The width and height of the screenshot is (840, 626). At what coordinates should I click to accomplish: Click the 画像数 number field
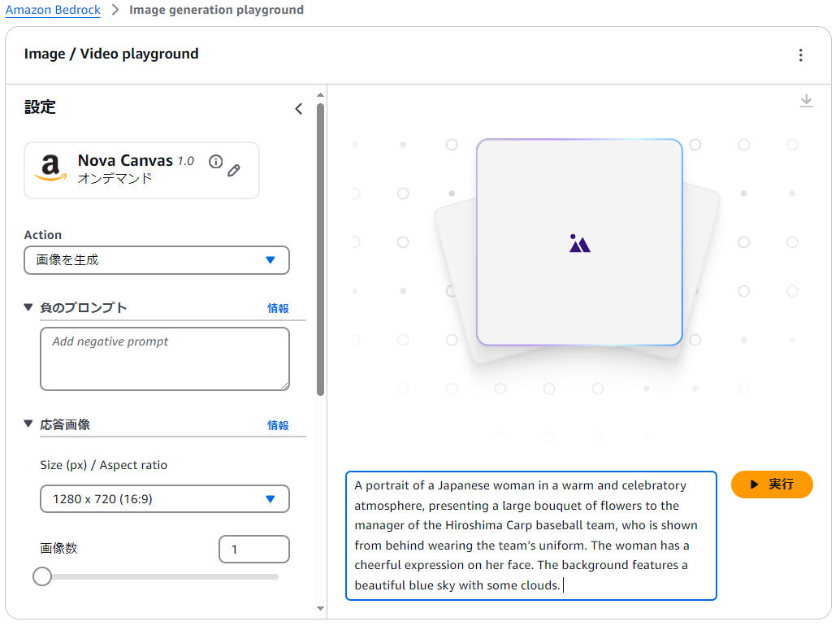click(254, 550)
